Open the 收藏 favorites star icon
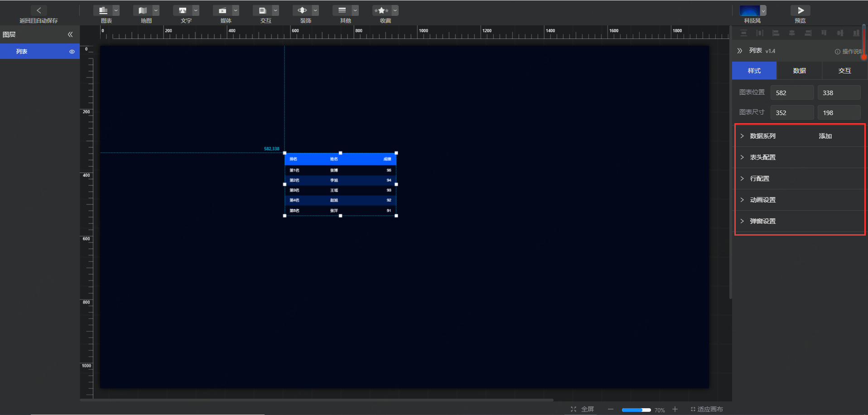The image size is (868, 415). coord(382,10)
